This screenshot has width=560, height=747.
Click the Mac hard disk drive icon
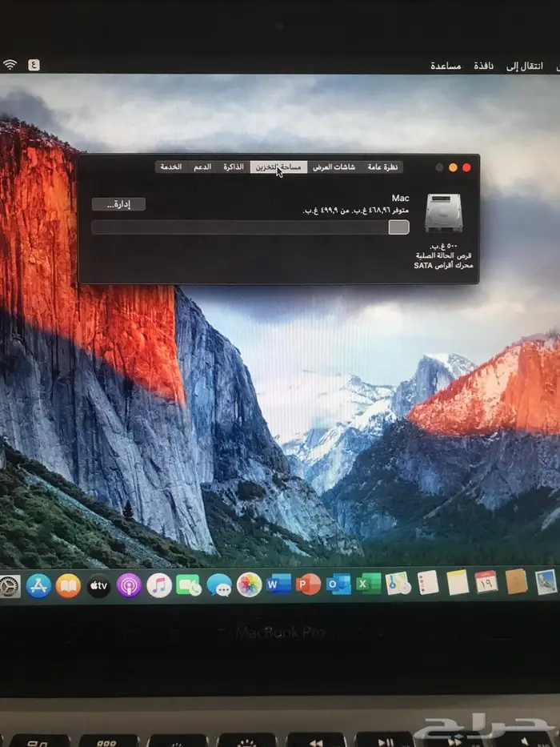click(x=442, y=214)
